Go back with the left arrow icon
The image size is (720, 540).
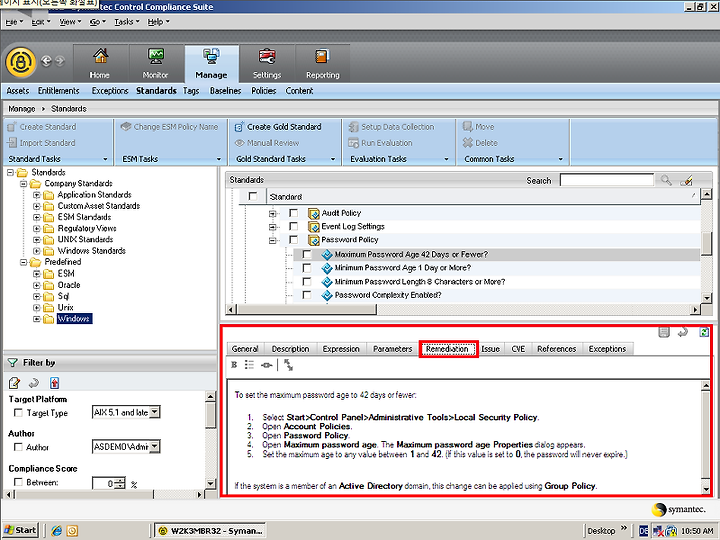pos(46,61)
